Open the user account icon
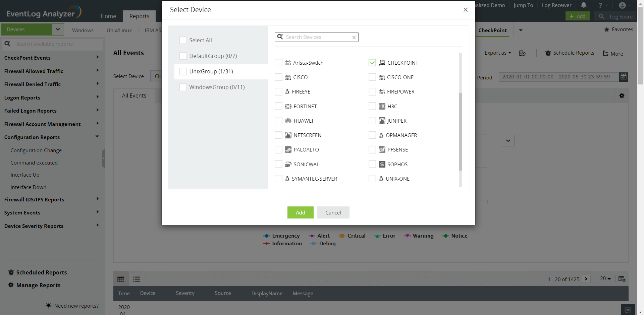This screenshot has height=315, width=644. click(622, 5)
